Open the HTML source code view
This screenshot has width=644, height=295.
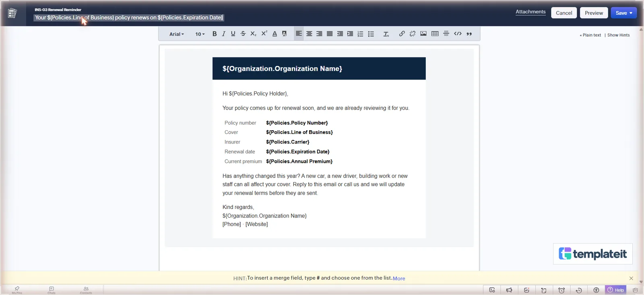458,34
